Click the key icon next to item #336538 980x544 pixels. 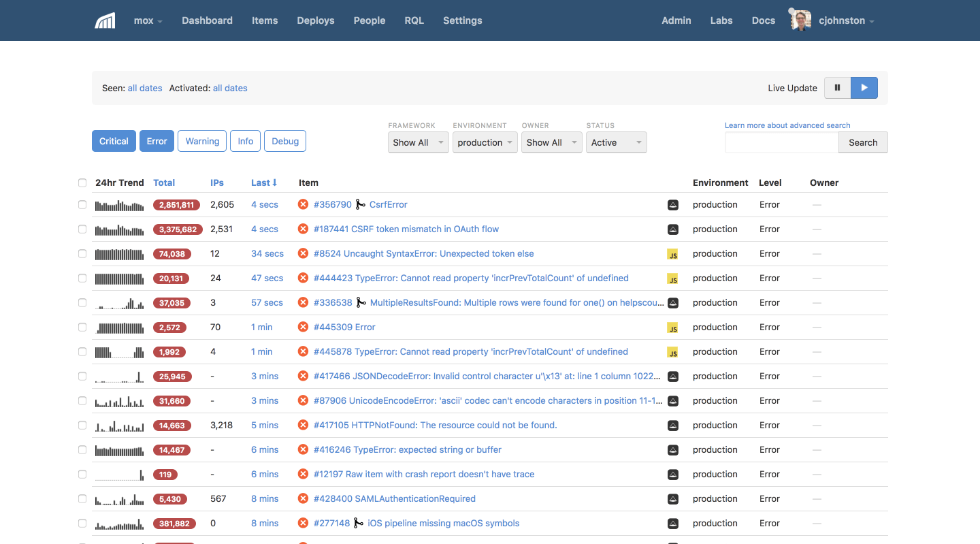tap(360, 302)
